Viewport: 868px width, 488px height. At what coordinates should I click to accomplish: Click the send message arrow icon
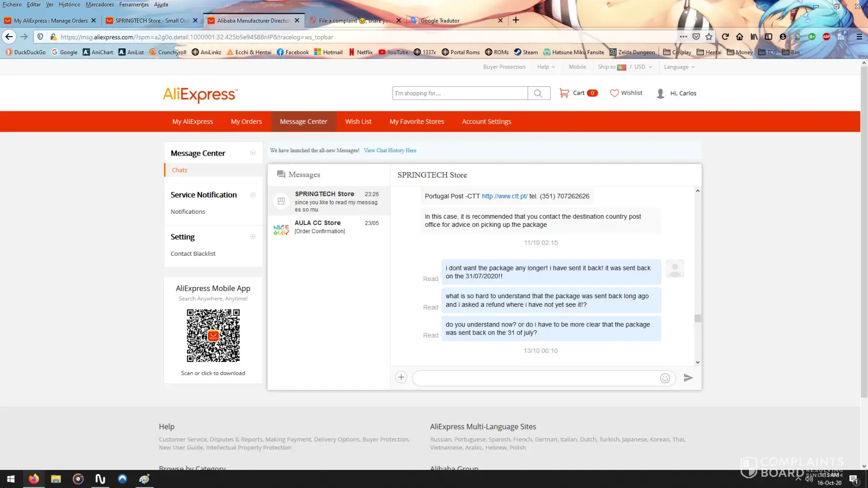[688, 378]
